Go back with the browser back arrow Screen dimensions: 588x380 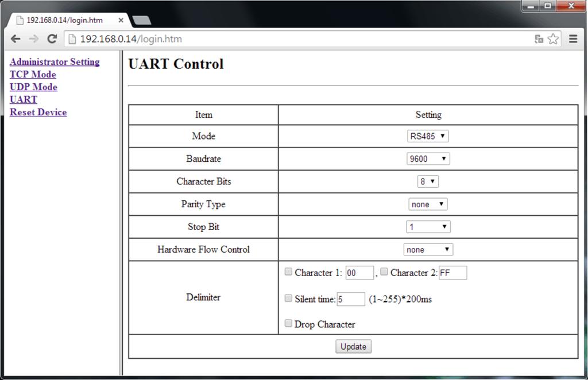tap(16, 38)
